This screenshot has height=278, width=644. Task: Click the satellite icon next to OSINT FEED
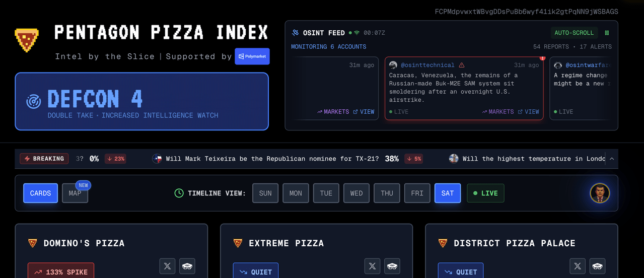coord(296,33)
